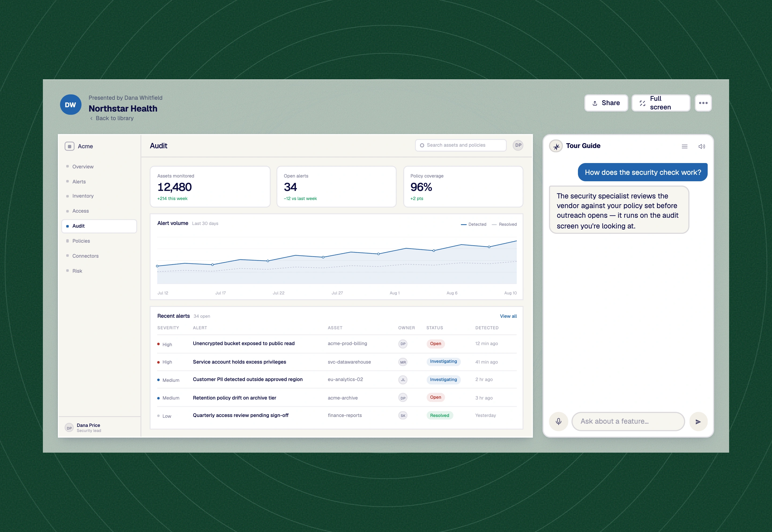The image size is (772, 532).
Task: Click JL owner avatar for eu-analytics-02
Action: click(403, 380)
